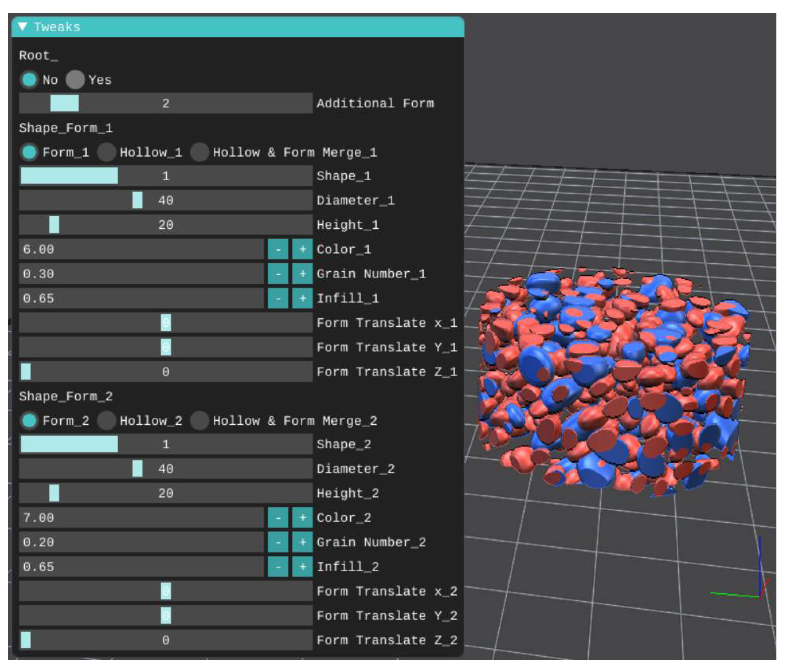Choose the Hollow_2 radio option
Viewport: 786px width, 672px height.
click(107, 421)
